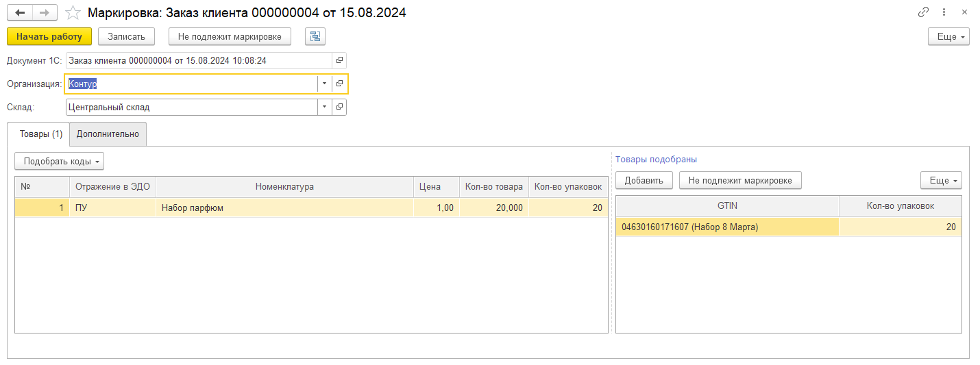Click the back navigation arrow
Screen dimensions: 980x365
point(20,13)
